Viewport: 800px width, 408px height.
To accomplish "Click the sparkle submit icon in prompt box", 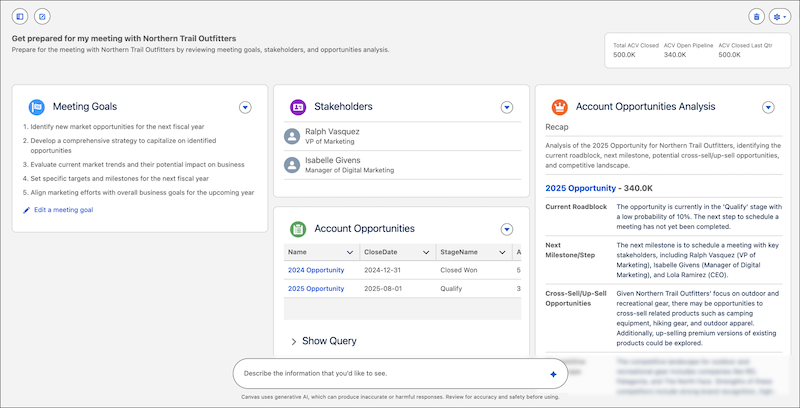I will tap(553, 374).
